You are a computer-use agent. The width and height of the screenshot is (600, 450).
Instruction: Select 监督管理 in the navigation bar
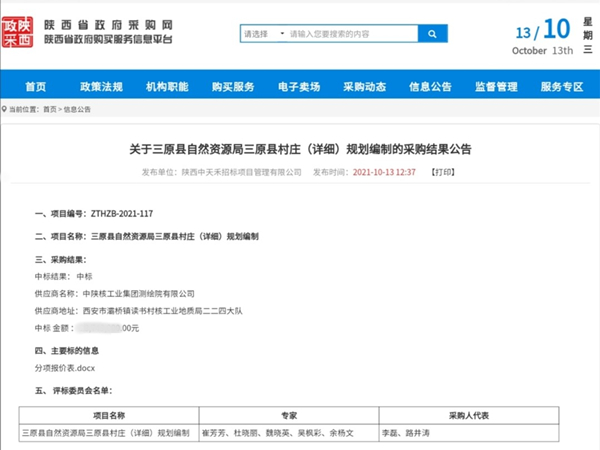496,86
